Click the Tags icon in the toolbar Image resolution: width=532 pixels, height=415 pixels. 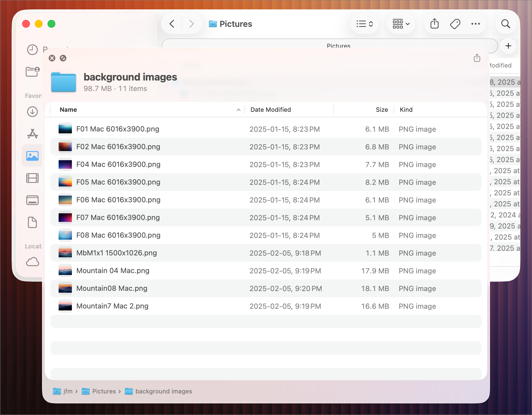tap(455, 24)
